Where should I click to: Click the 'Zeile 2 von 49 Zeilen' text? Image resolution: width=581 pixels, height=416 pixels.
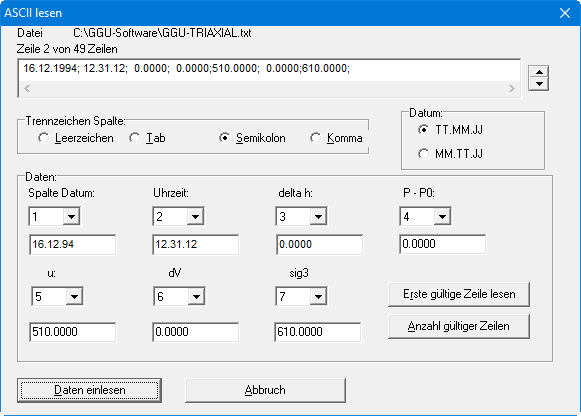coord(67,49)
